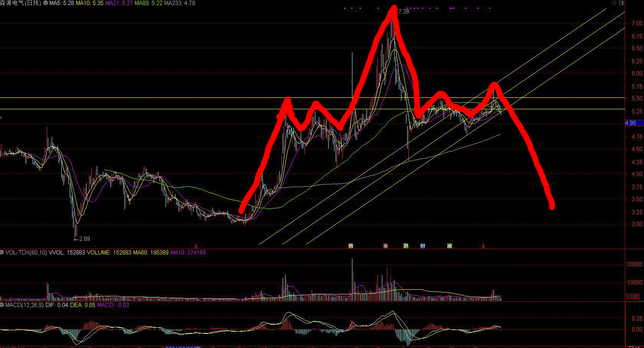Click the 跌 event marker icon
This screenshot has width=644, height=348.
tap(406, 246)
